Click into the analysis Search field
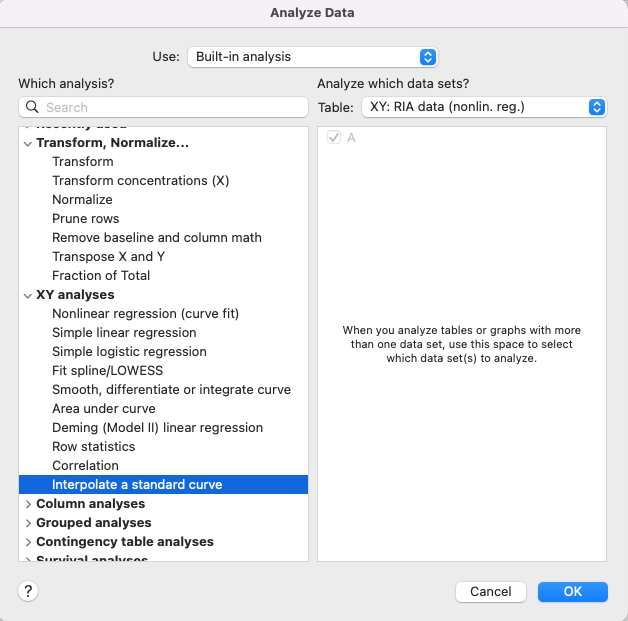The image size is (628, 621). coord(170,107)
